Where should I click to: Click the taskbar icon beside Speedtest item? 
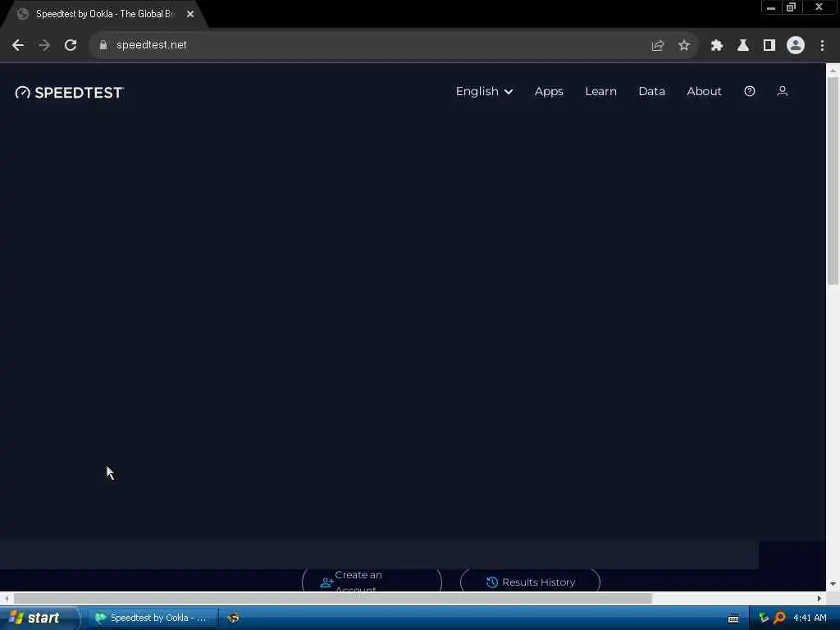[x=234, y=618]
